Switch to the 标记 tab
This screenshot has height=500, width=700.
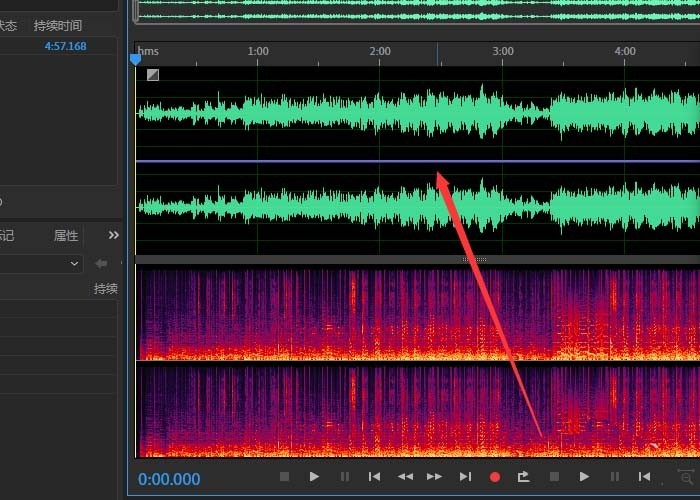[x=6, y=235]
